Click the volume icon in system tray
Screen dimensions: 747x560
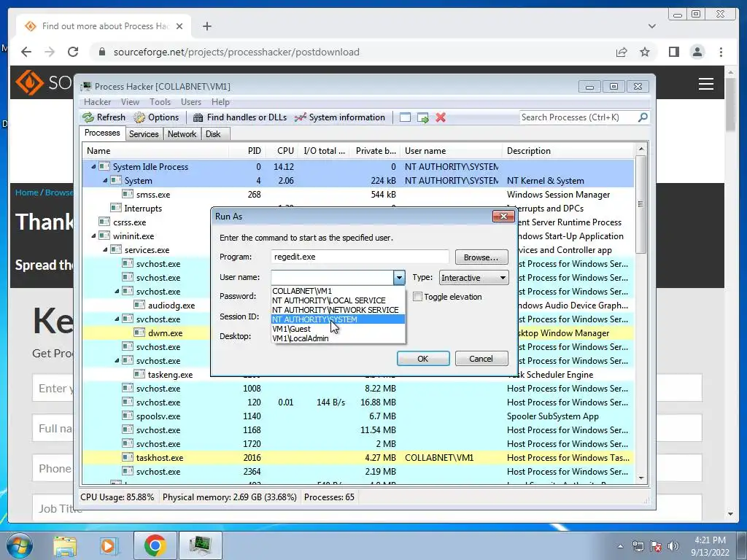[673, 546]
